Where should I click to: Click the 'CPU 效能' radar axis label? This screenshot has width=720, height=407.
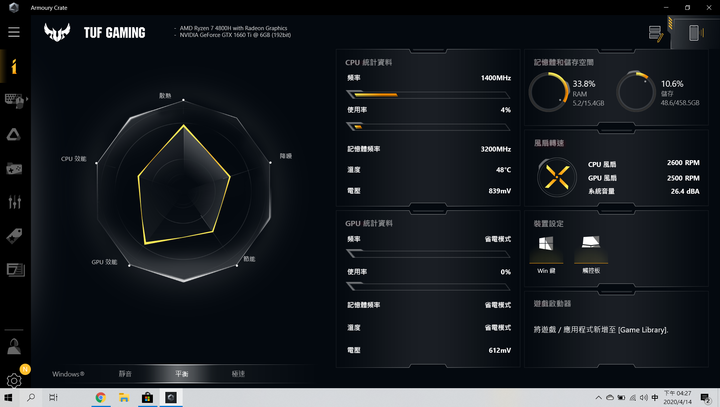(73, 158)
